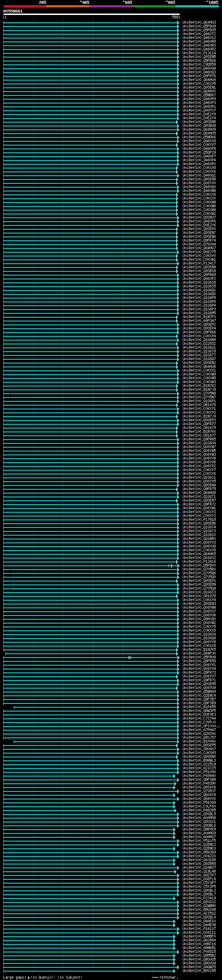Open hit UniRef100_Q5FBV0
The image size is (222, 980).
(199, 565)
